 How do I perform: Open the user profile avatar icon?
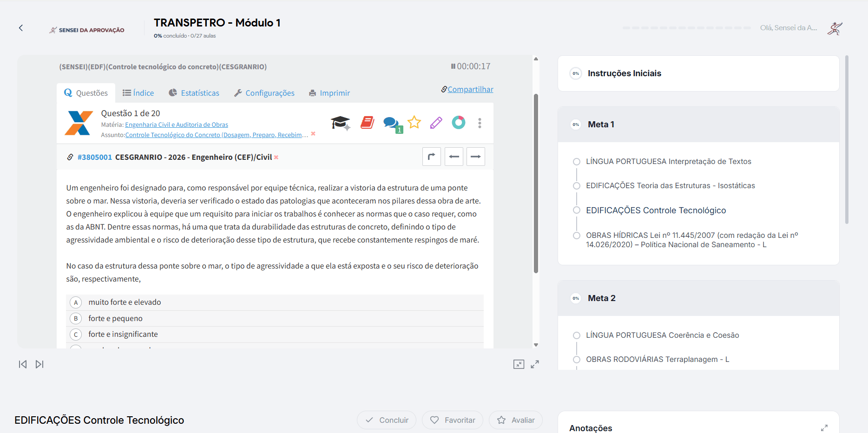pos(835,28)
